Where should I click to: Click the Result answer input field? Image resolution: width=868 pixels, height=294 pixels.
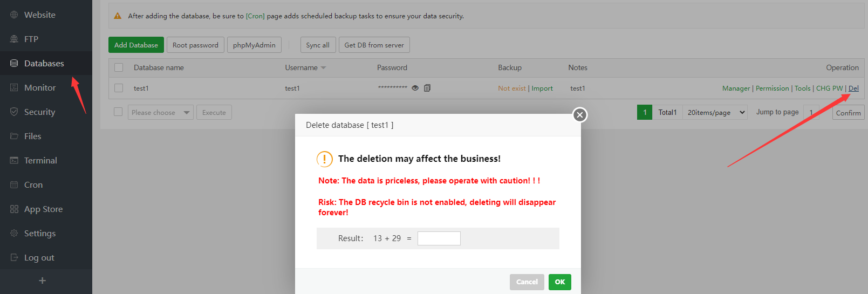[439, 238]
